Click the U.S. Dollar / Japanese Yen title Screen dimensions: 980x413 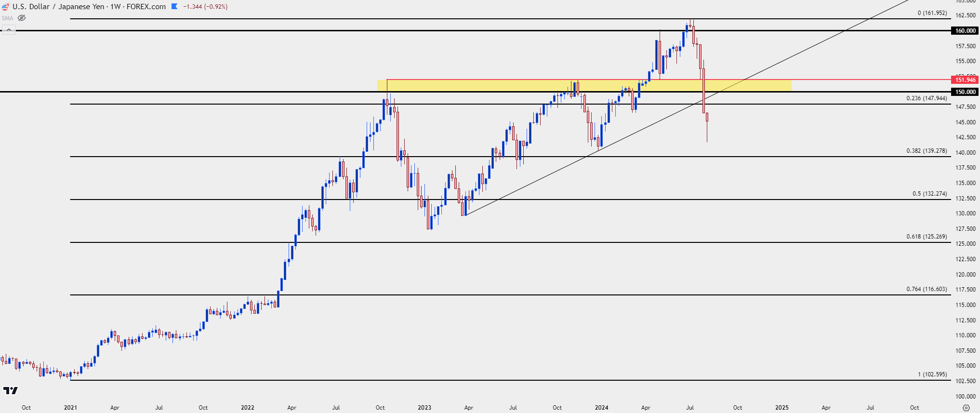(x=58, y=7)
